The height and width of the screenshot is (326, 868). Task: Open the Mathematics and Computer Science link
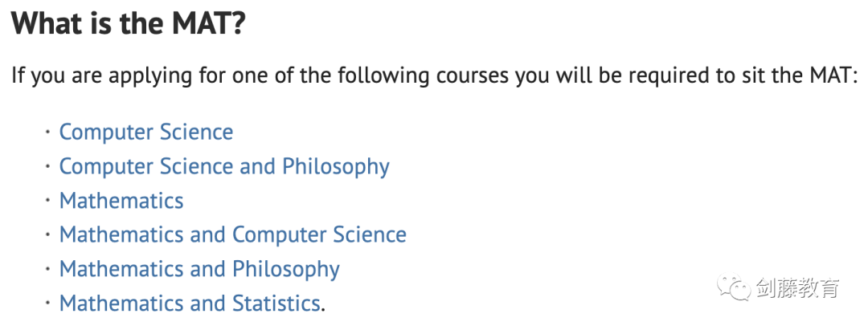pyautogui.click(x=233, y=234)
